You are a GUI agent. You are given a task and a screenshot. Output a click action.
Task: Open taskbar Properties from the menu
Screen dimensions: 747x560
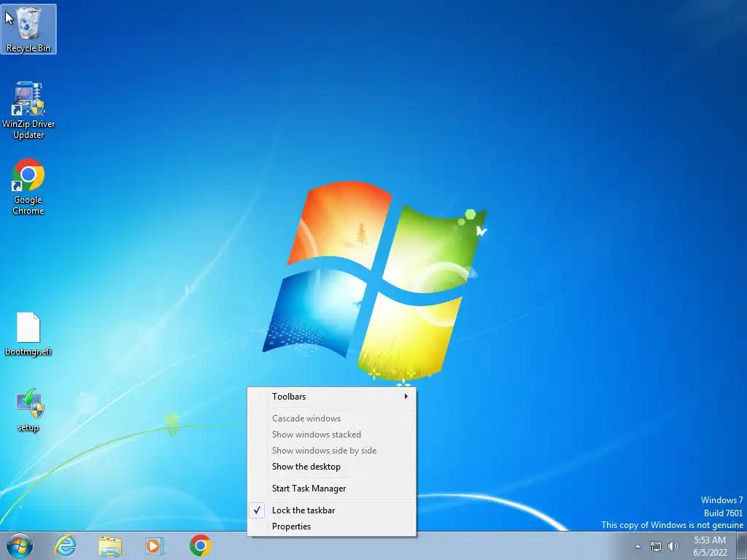point(332,526)
